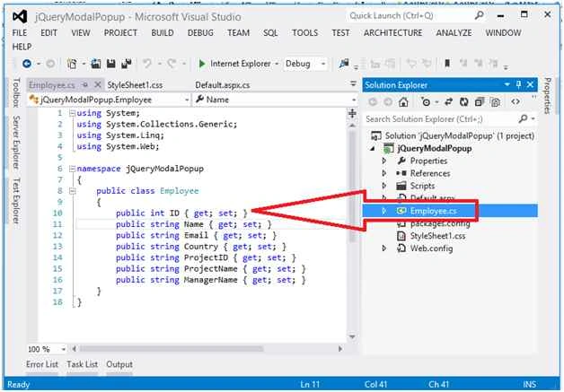Viewport: 564px width, 392px height.
Task: Switch to the Default.aspx.cs tab
Action: (223, 85)
